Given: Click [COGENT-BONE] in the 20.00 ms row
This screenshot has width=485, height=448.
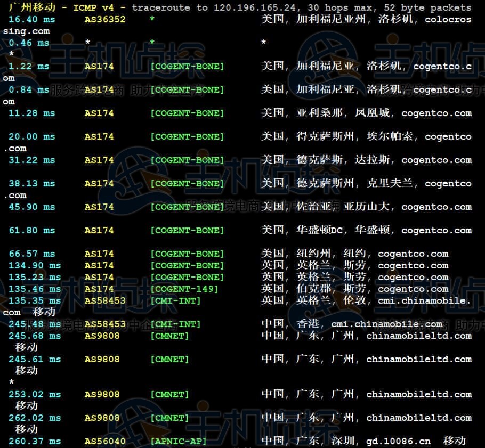Looking at the screenshot, I should (x=187, y=137).
